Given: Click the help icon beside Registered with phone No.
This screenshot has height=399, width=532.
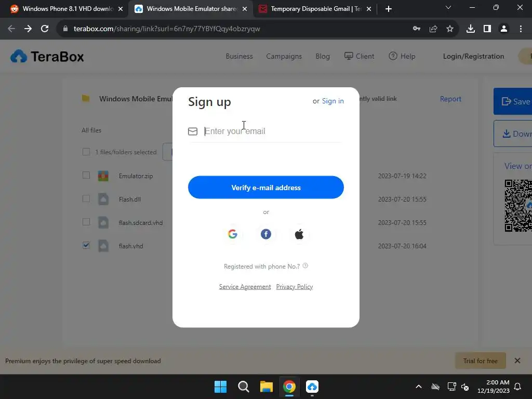Looking at the screenshot, I should tap(305, 265).
